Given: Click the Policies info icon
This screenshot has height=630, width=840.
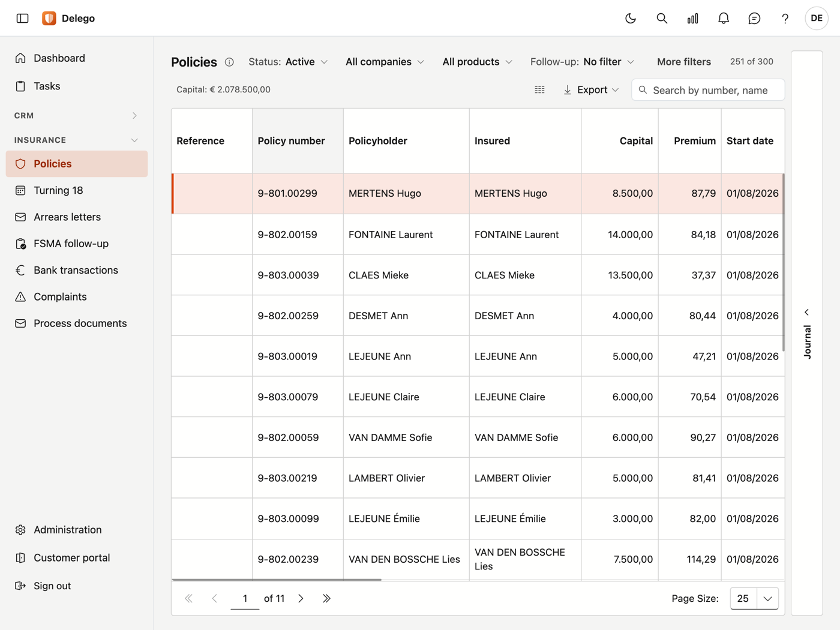Looking at the screenshot, I should click(x=229, y=62).
